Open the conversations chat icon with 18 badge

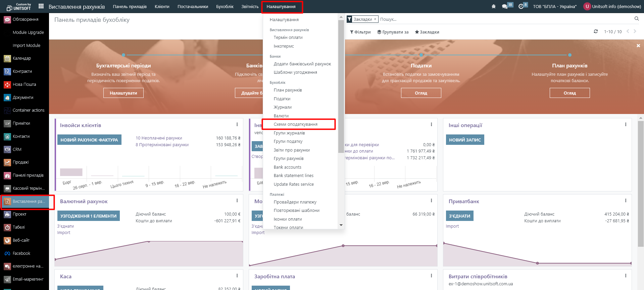[x=505, y=6]
